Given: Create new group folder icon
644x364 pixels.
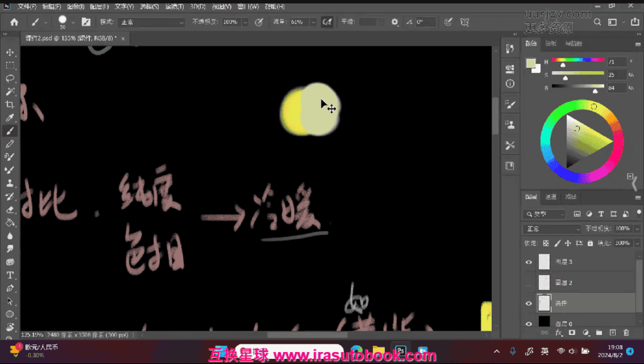Looking at the screenshot, I should click(x=599, y=333).
